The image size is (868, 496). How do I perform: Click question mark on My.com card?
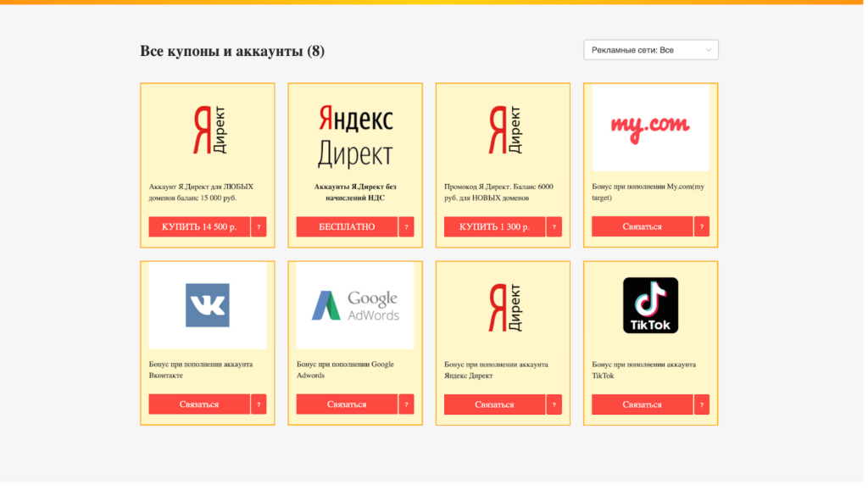702,226
